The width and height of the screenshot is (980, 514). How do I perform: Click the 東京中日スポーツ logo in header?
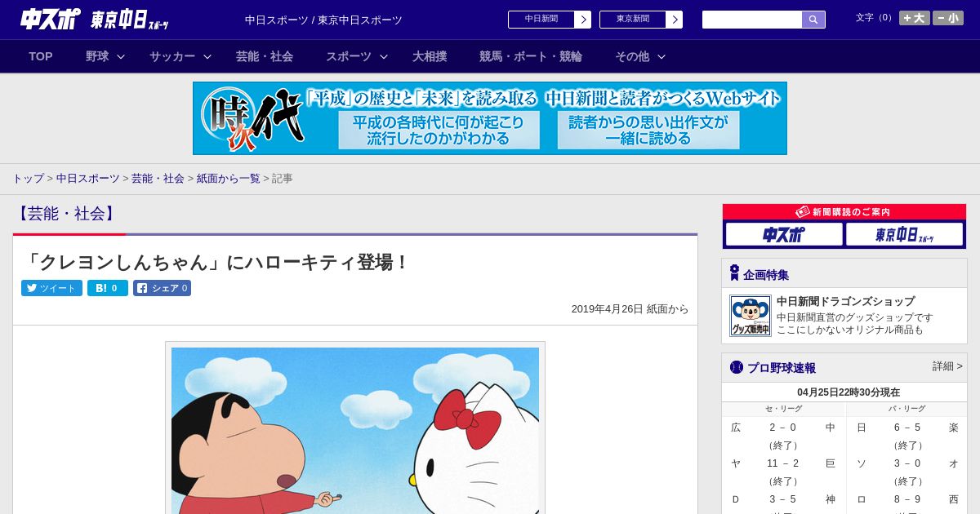(x=130, y=20)
